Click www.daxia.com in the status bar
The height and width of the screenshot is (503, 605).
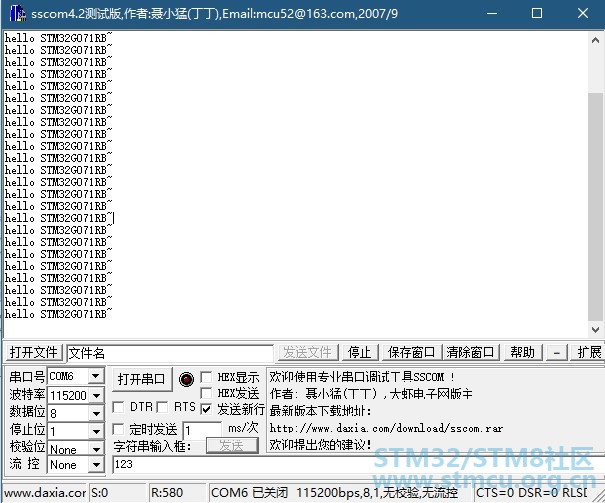(x=45, y=493)
